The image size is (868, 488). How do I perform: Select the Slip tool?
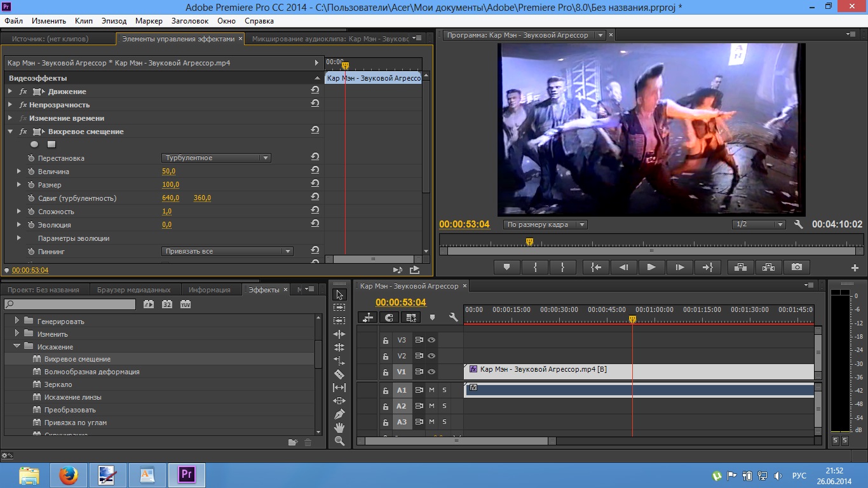click(x=339, y=388)
